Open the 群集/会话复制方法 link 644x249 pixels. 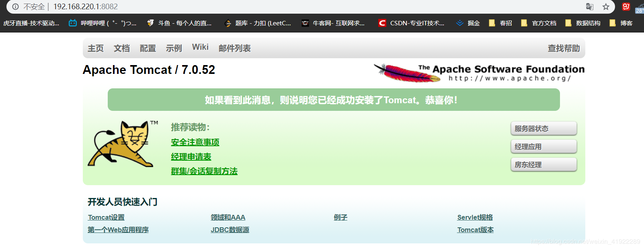[x=204, y=171]
